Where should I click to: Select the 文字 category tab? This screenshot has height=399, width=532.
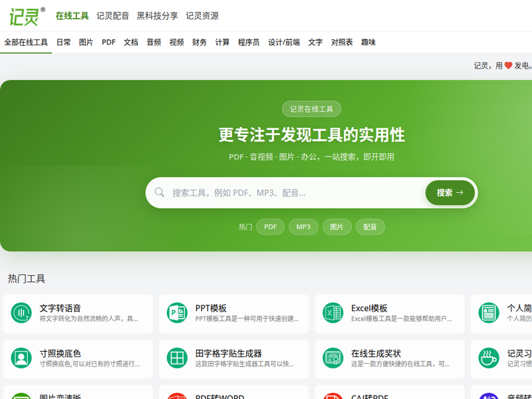(315, 43)
